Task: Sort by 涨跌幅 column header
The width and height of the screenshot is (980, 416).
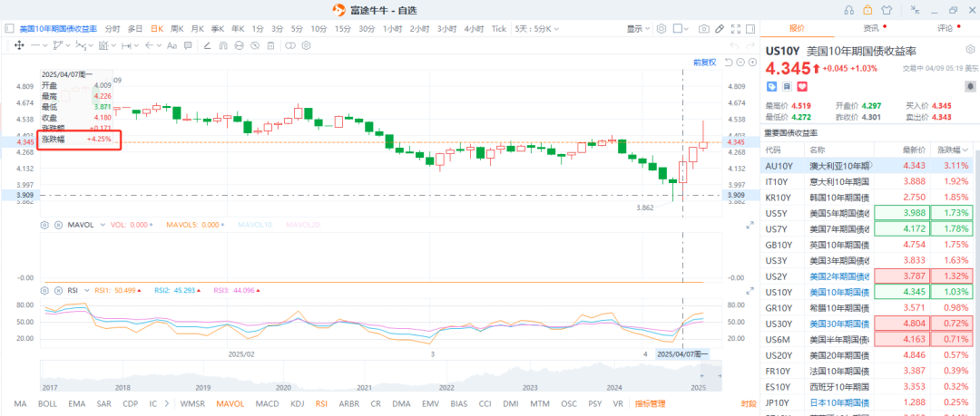Action: click(953, 150)
